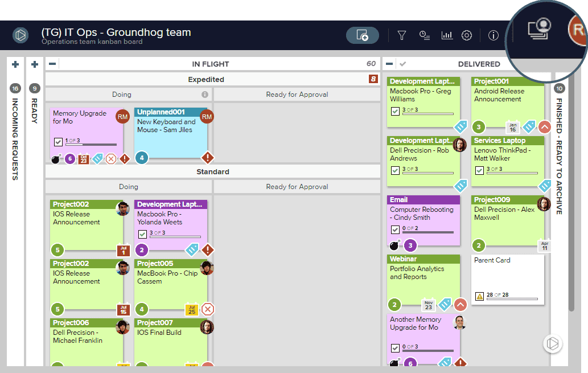The width and height of the screenshot is (588, 373).
Task: Click the board title (TG) IT Ops - Groundhog team
Action: click(116, 32)
